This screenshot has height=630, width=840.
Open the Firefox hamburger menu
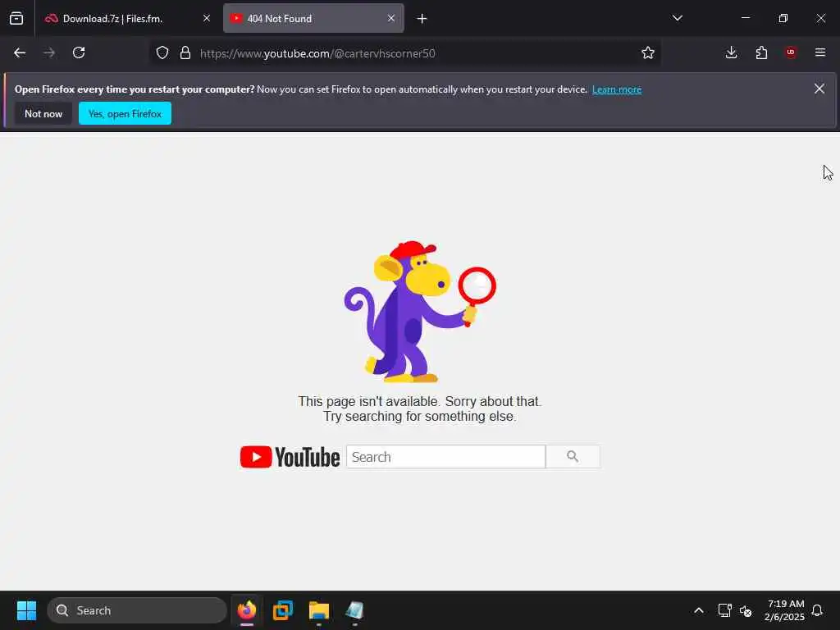click(820, 52)
